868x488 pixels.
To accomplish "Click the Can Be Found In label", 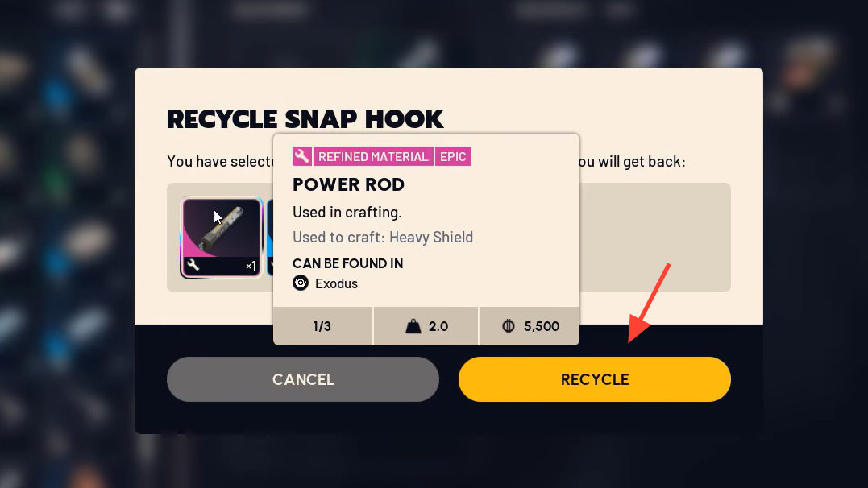I will pos(347,263).
